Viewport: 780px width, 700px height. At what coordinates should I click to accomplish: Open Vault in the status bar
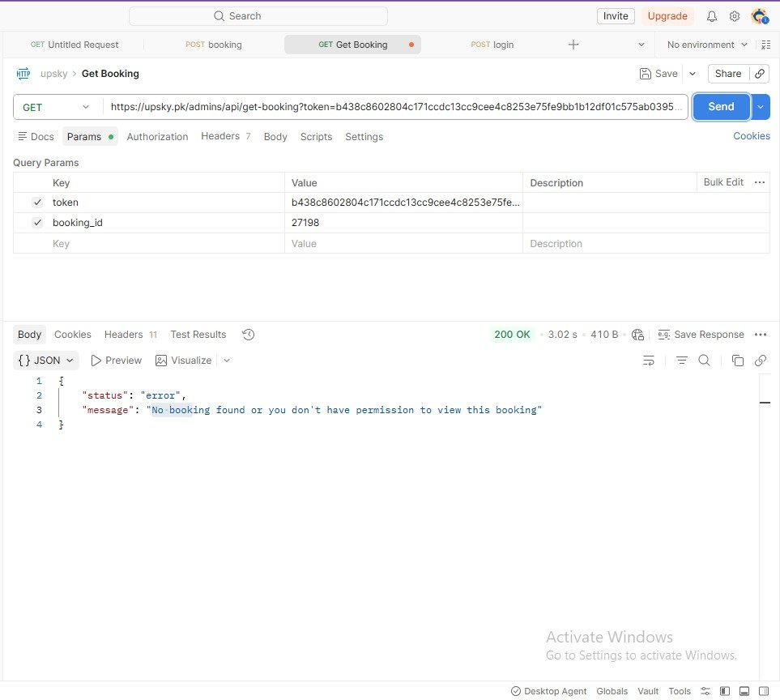click(648, 691)
